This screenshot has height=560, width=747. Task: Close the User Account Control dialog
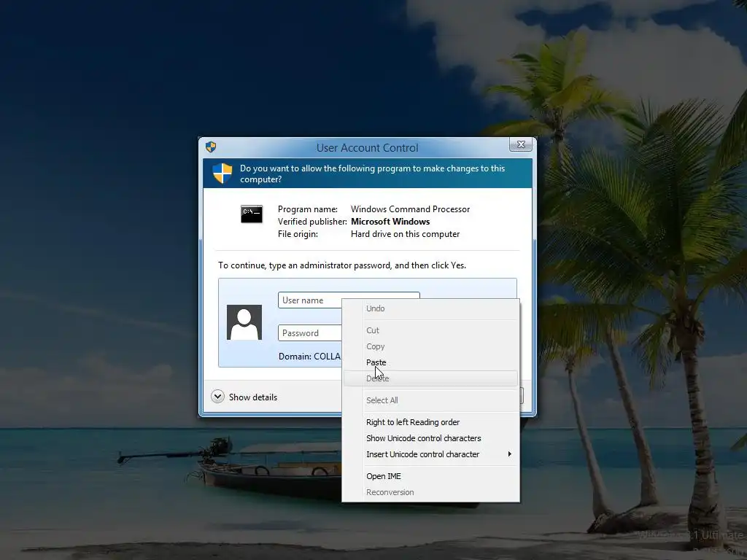click(x=521, y=144)
